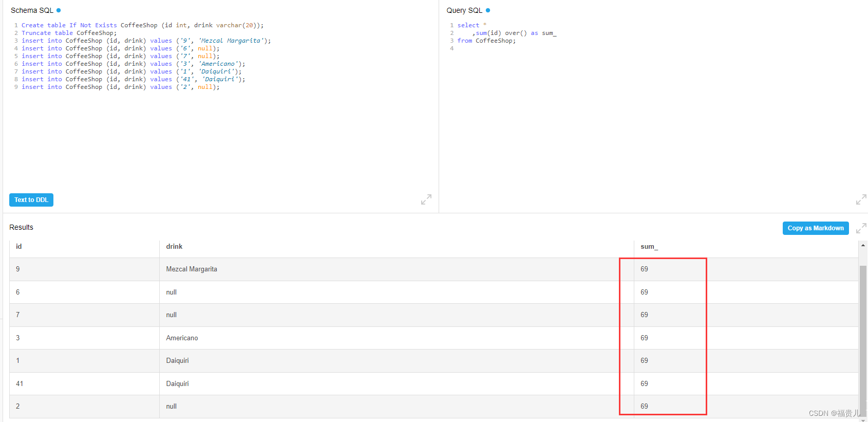Viewport: 868px width, 422px height.
Task: Click the Results section label
Action: coord(21,227)
